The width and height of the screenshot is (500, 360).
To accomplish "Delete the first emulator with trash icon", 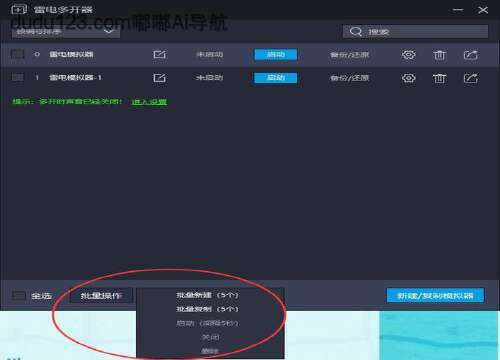I will (439, 55).
